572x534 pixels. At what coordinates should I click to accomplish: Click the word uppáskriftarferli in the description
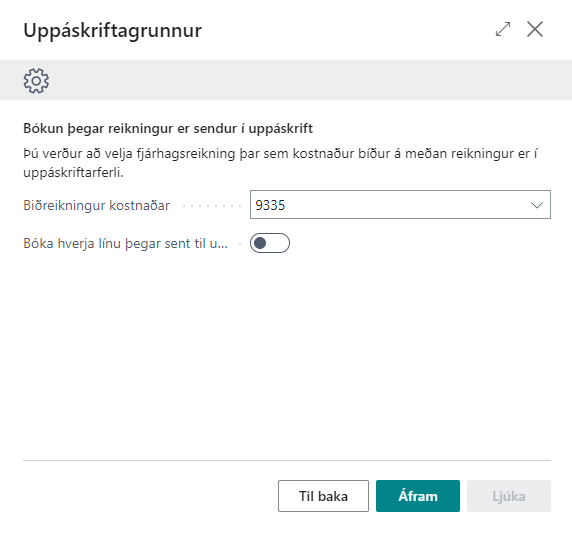[73, 173]
